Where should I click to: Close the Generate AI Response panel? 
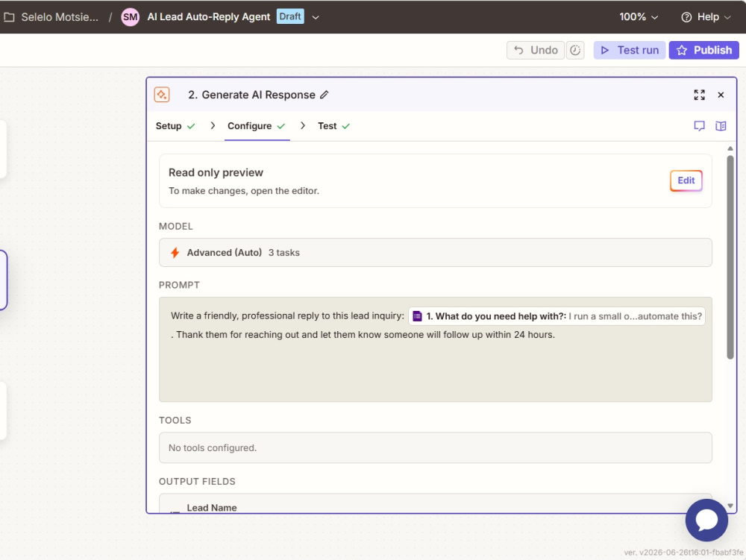click(x=721, y=95)
